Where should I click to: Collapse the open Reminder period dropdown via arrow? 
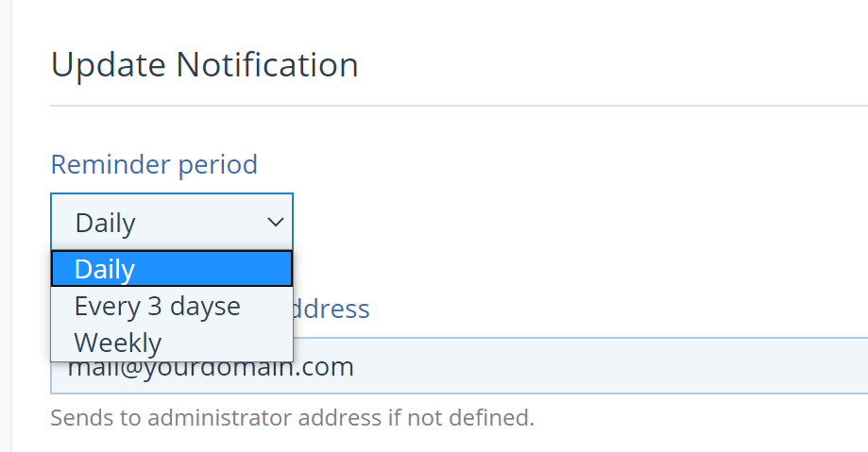click(x=276, y=223)
